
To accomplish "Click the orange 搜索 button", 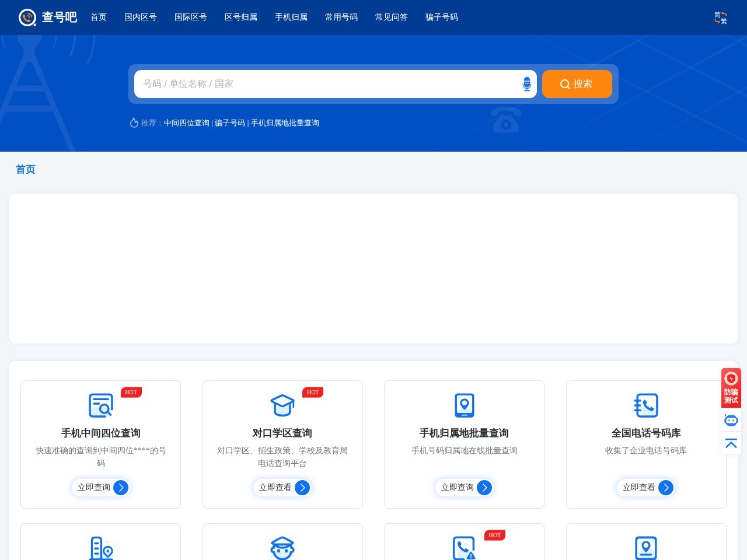I will pyautogui.click(x=577, y=84).
